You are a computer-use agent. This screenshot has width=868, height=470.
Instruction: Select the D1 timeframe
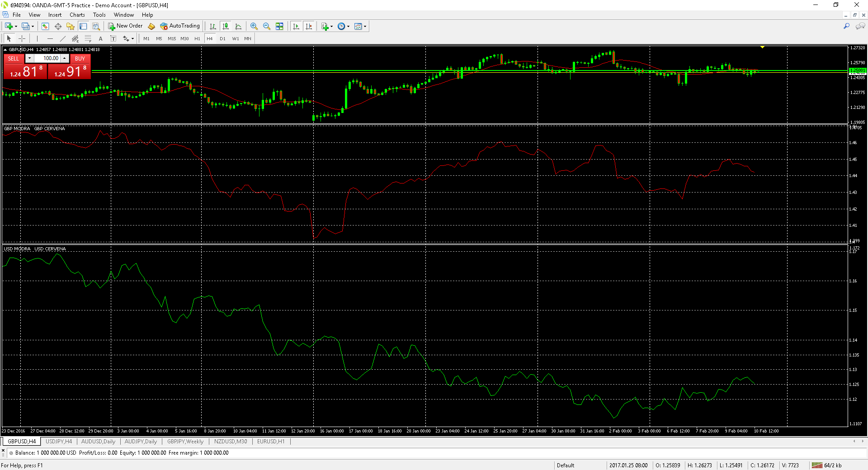222,38
